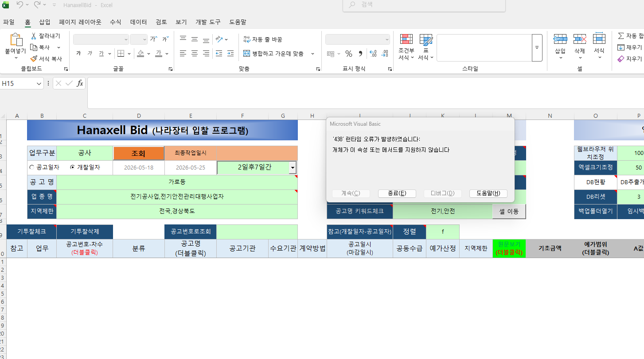Open Insert Function (fx) in the formula bar
644x359 pixels.
[x=80, y=83]
